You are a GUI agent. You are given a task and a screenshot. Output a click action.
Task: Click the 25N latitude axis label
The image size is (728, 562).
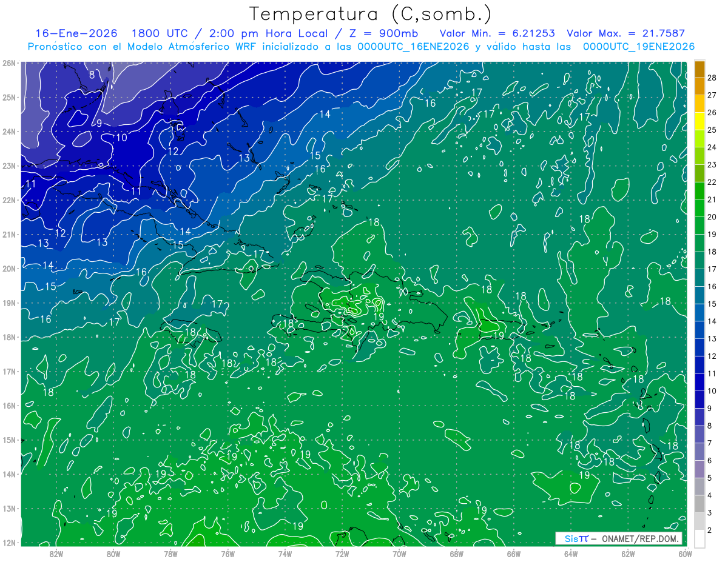tap(9, 97)
